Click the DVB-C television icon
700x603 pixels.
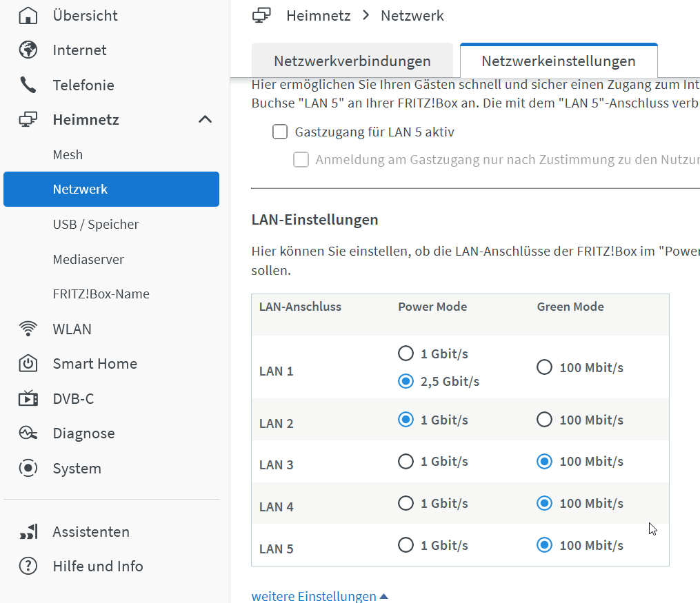28,398
